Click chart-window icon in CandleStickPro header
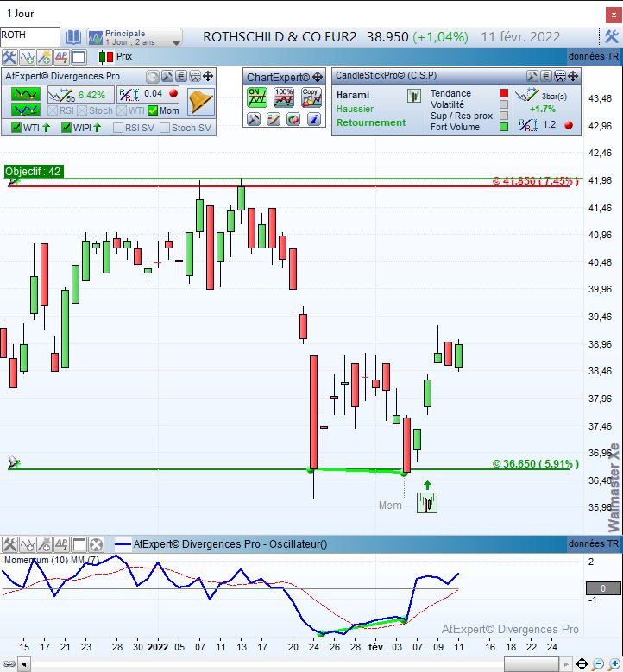This screenshot has width=623, height=672. coord(560,76)
